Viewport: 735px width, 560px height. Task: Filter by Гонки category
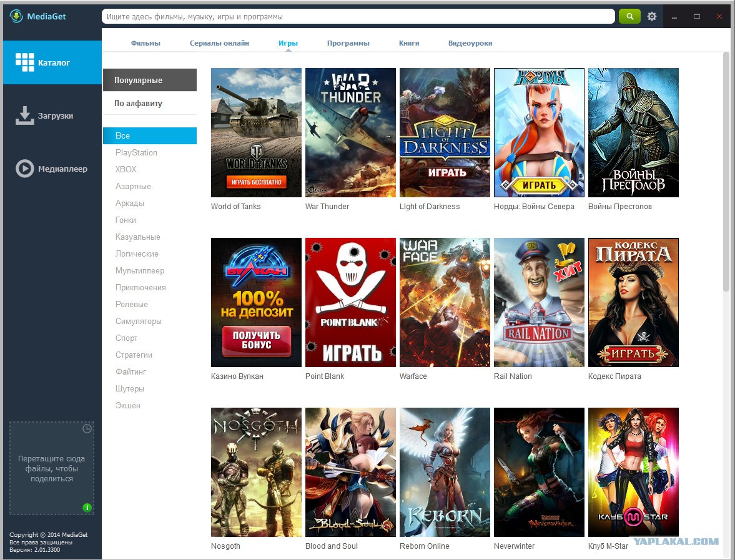tap(126, 220)
